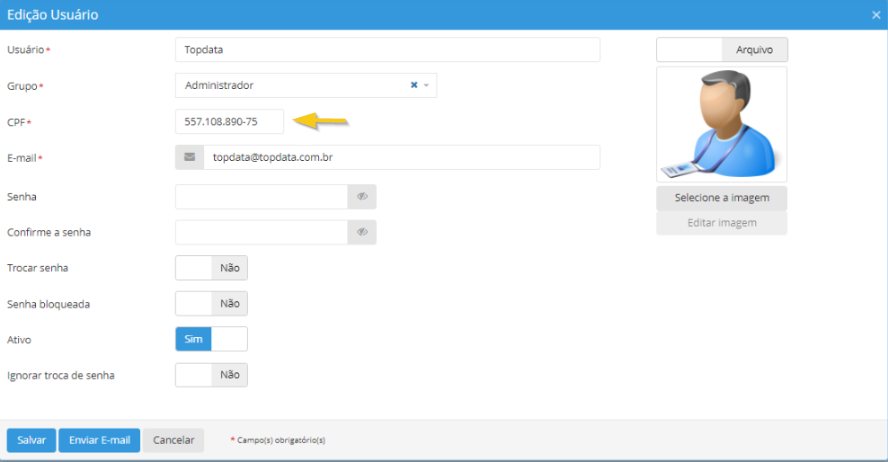888x462 pixels.
Task: Disable the Ativo switch
Action: tap(211, 340)
